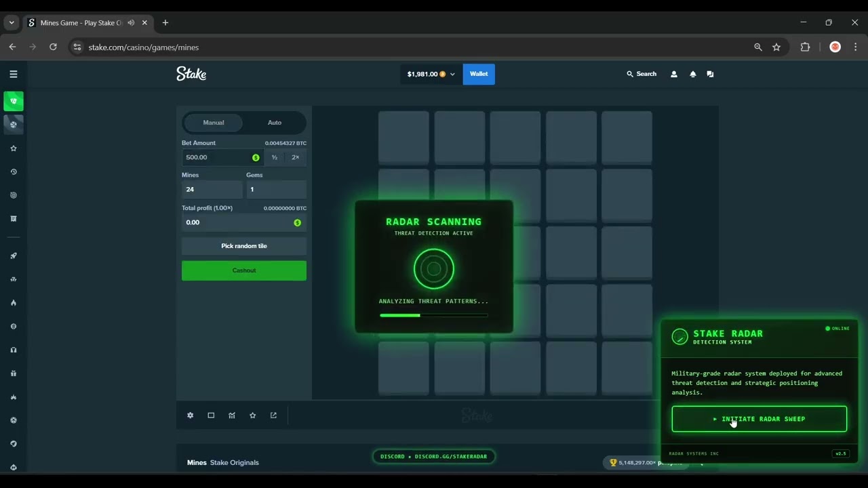The width and height of the screenshot is (868, 488).
Task: Click Initiate Radar Sweep button
Action: point(759,419)
